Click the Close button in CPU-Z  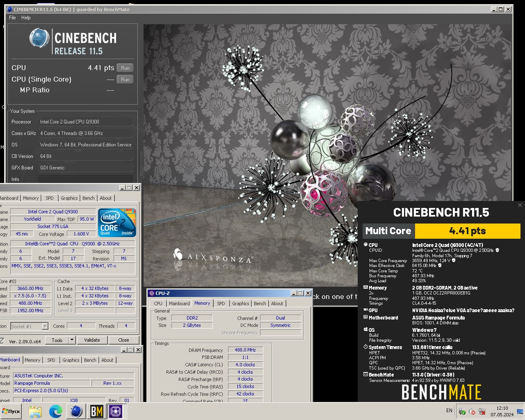coord(123,340)
